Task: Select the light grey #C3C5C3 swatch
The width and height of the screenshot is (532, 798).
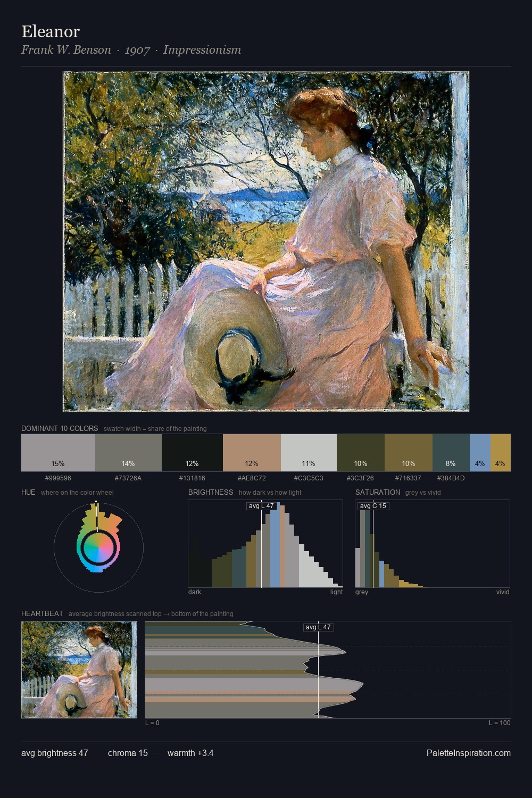Action: pyautogui.click(x=309, y=453)
